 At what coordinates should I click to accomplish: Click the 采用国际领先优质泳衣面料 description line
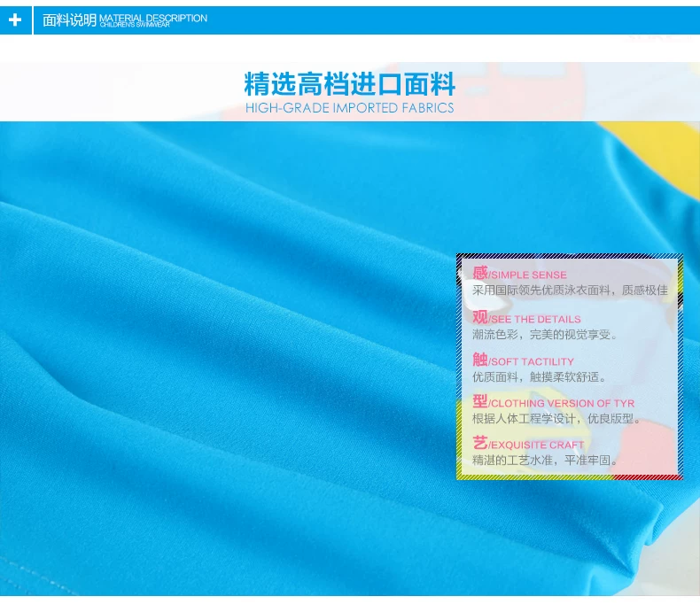(x=570, y=290)
